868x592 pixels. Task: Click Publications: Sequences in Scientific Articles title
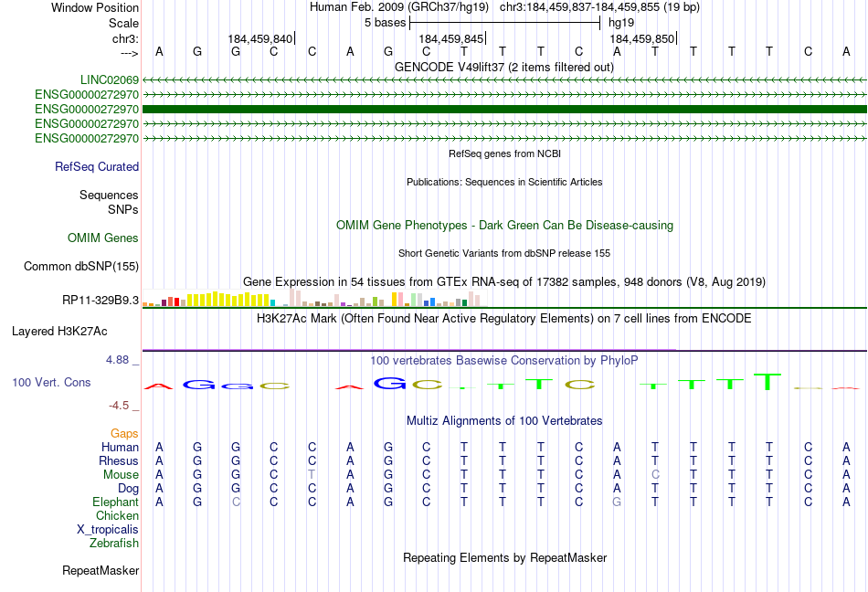click(504, 182)
